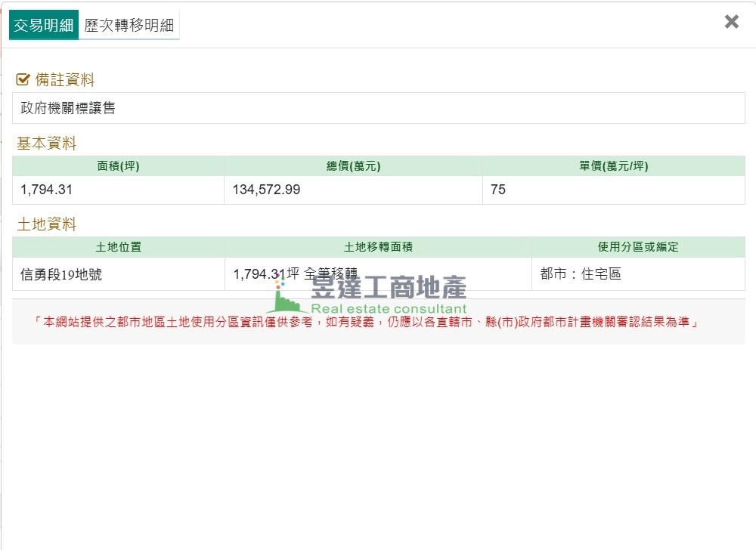
Task: Click the red zoning disclaimer text
Action: point(365,322)
